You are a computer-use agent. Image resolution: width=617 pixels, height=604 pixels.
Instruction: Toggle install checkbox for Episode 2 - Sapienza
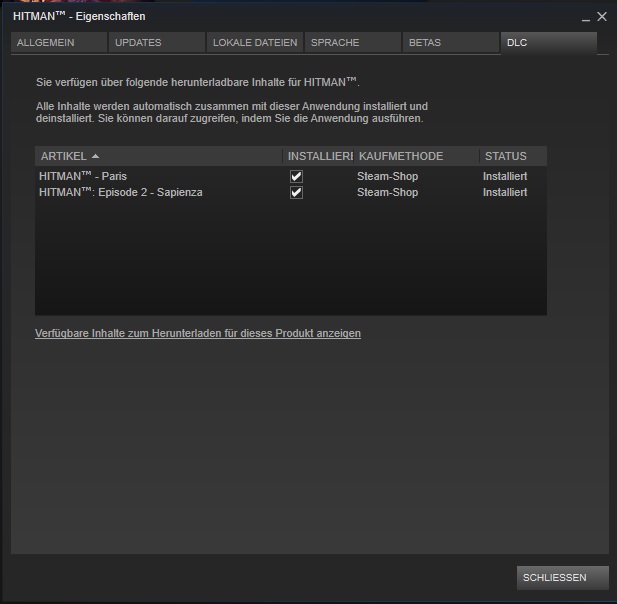tap(296, 192)
